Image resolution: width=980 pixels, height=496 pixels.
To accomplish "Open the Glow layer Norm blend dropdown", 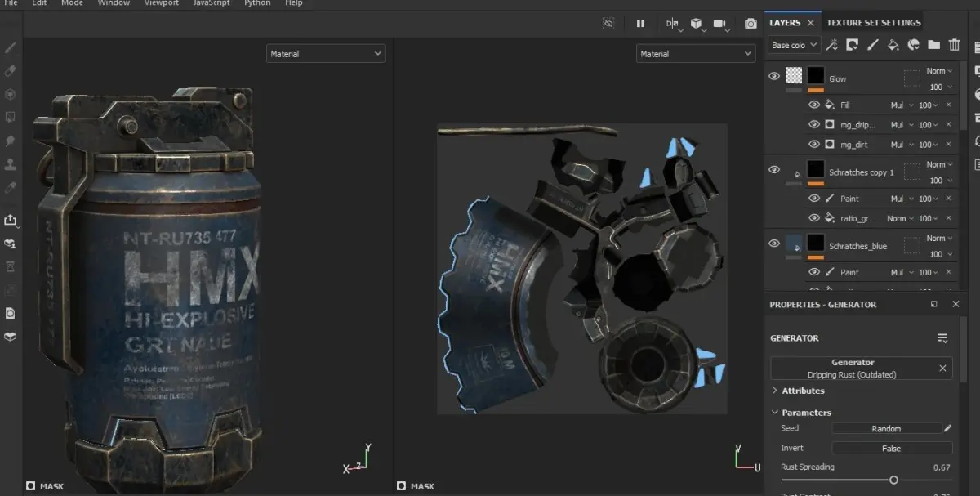I will tap(939, 71).
